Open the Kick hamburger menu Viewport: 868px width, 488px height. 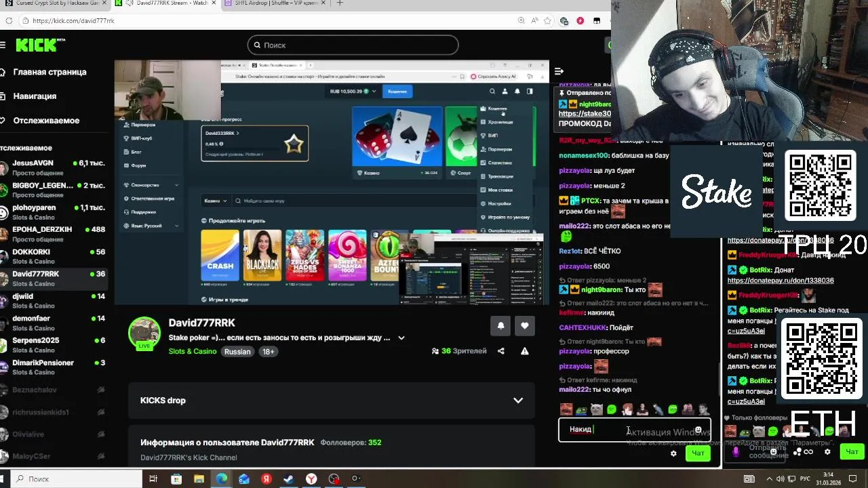point(3,45)
